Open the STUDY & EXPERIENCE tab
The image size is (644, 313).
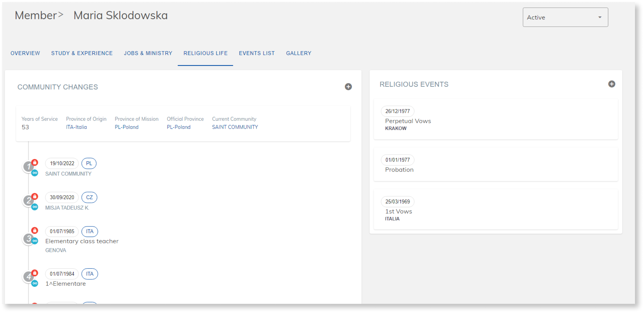coord(82,53)
